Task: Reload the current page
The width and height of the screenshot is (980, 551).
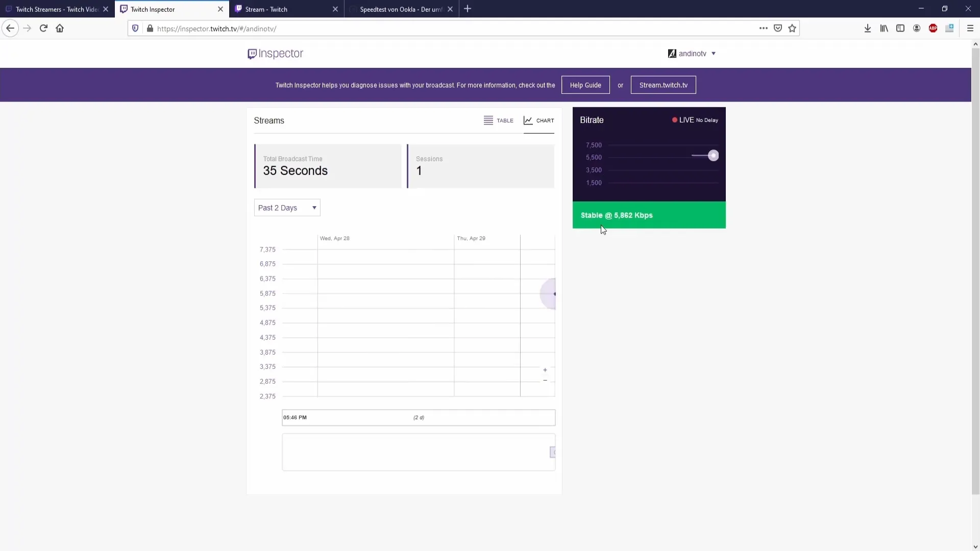Action: point(43,29)
